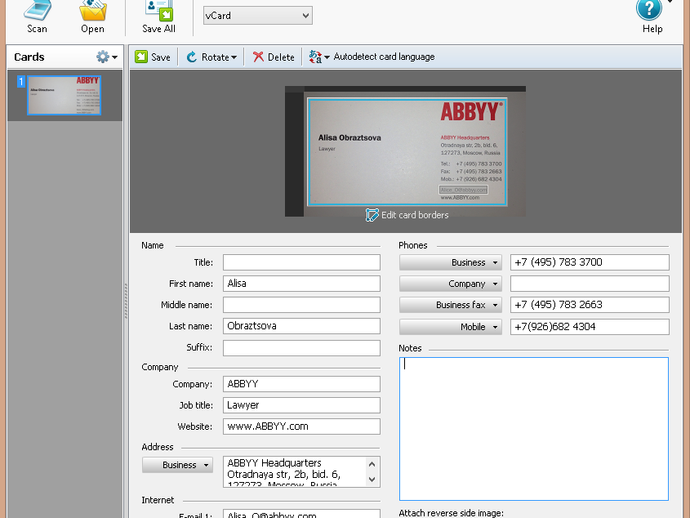Image resolution: width=690 pixels, height=518 pixels.
Task: Click the Edit card borders link
Action: tap(415, 215)
